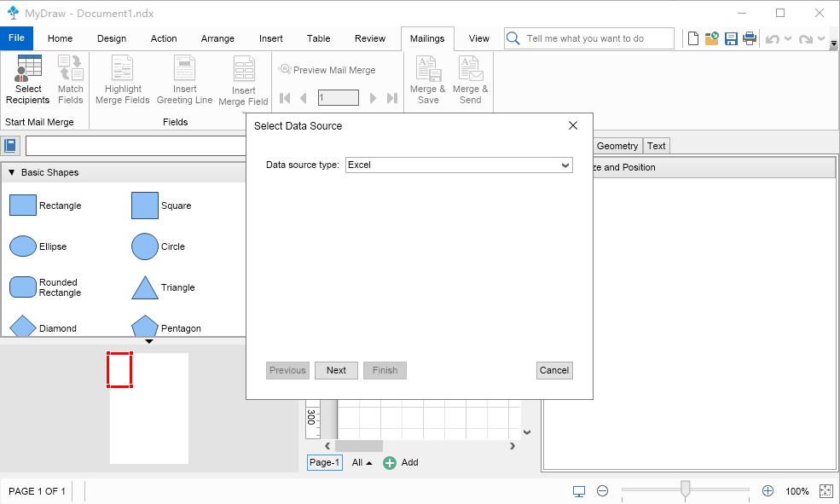The height and width of the screenshot is (504, 840).
Task: Click Next in Select Data Source dialog
Action: tap(336, 370)
